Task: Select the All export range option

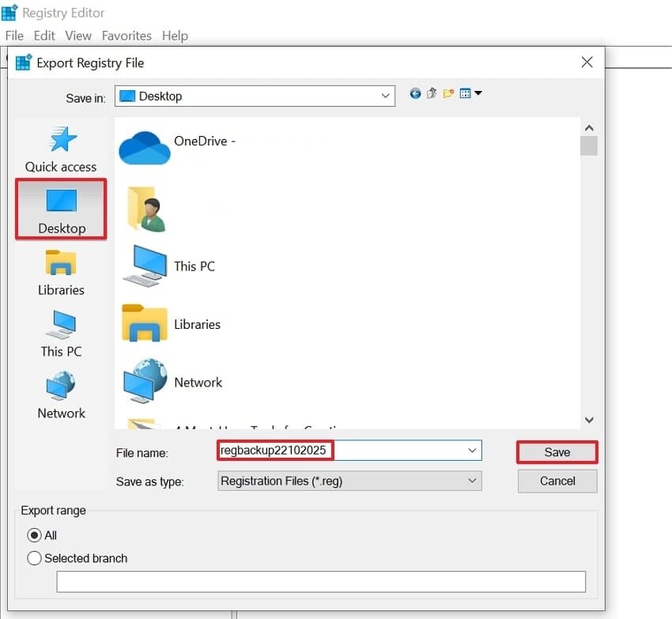Action: [33, 535]
